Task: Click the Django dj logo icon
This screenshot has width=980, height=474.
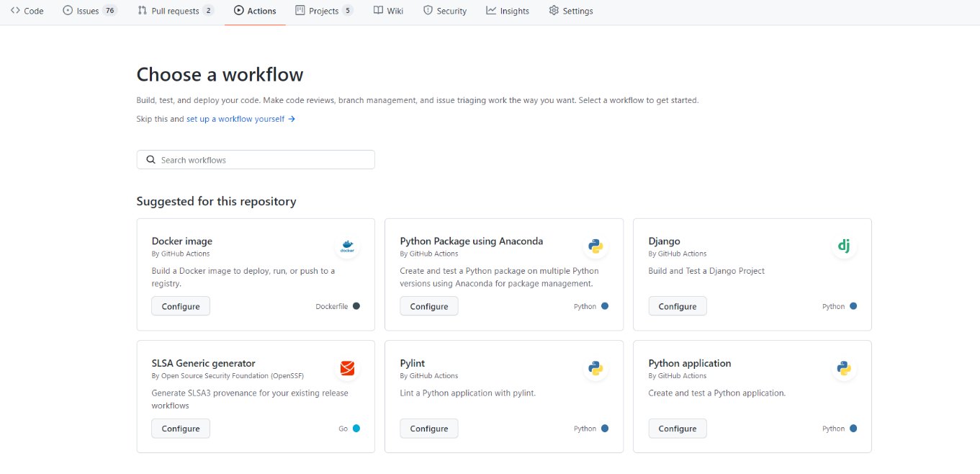Action: pos(844,247)
